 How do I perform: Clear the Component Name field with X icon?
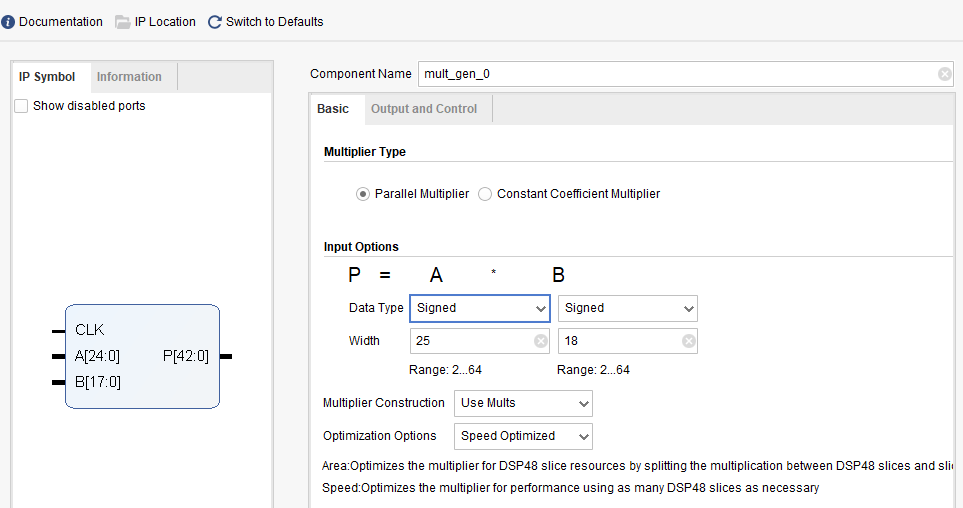944,74
